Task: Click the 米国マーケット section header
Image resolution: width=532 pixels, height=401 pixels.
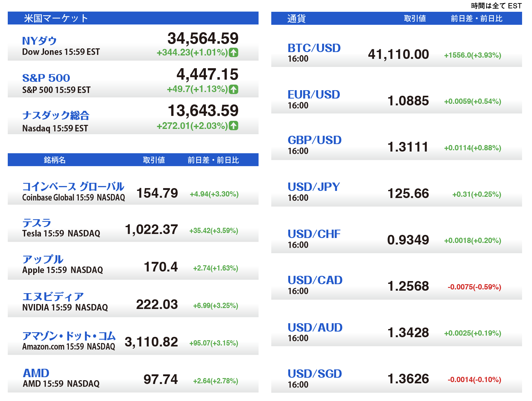Action: [56, 18]
